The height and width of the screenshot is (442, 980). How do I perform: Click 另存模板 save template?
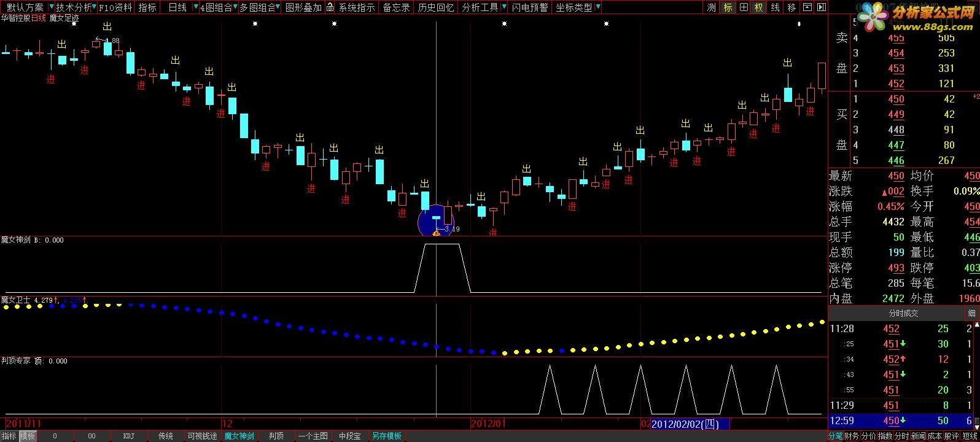(x=387, y=436)
